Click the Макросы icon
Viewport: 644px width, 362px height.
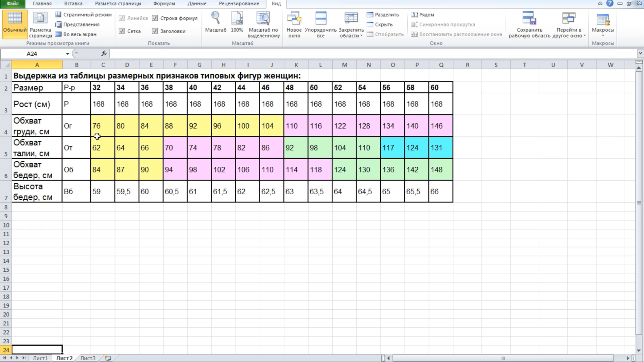click(603, 20)
